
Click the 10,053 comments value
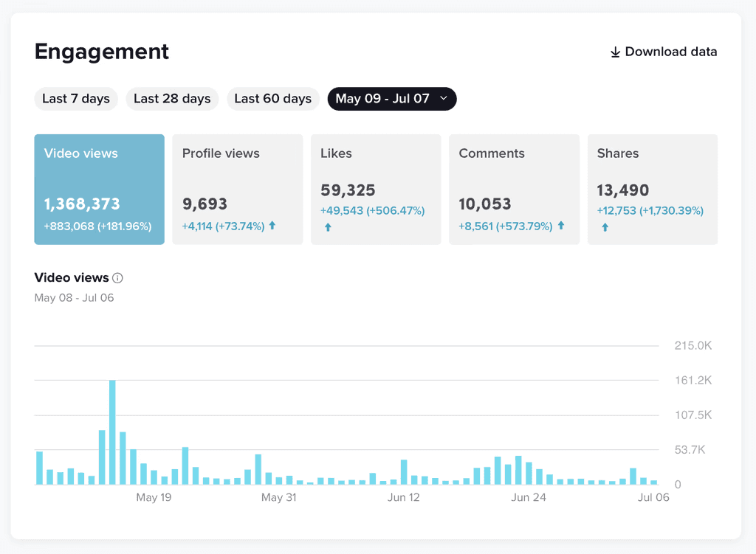tap(484, 204)
